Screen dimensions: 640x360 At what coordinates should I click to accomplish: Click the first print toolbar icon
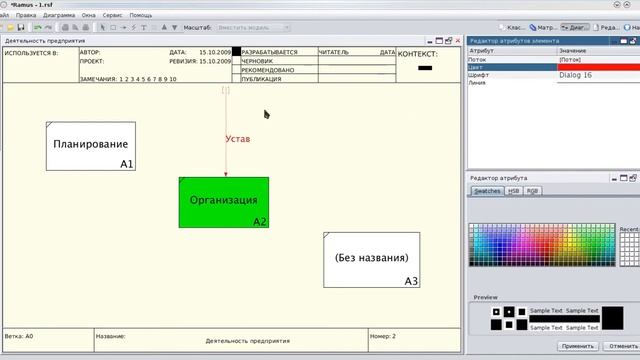click(65, 27)
